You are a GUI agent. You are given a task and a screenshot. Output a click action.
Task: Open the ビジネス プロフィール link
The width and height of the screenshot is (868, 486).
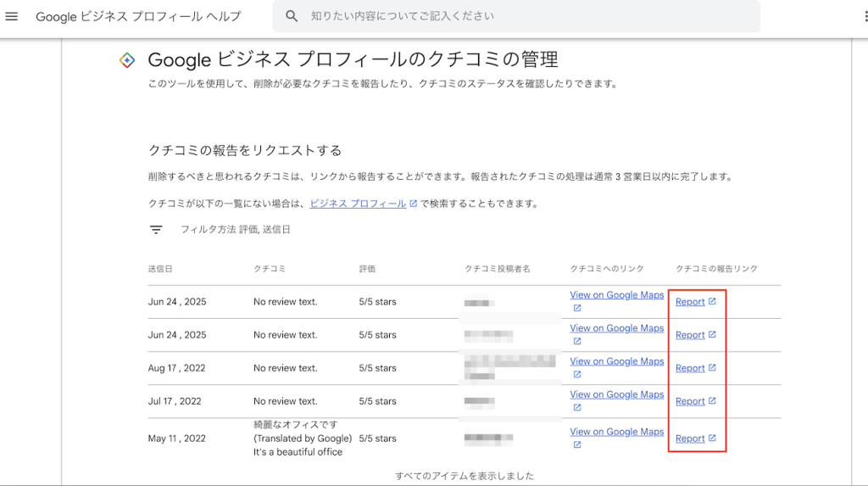click(358, 204)
